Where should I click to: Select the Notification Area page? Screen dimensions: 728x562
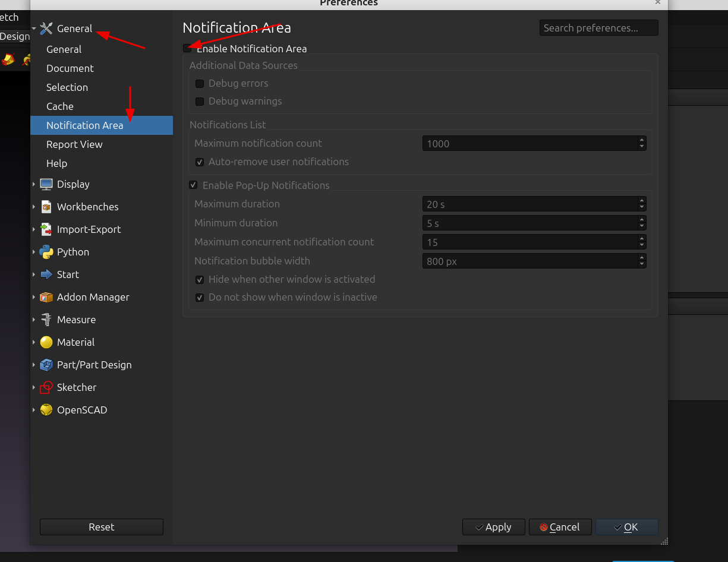(102, 125)
